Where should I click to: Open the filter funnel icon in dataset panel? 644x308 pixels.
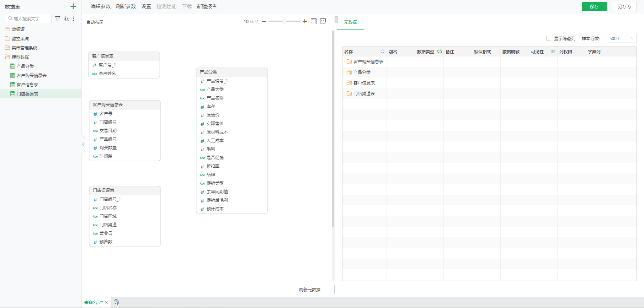[58, 19]
